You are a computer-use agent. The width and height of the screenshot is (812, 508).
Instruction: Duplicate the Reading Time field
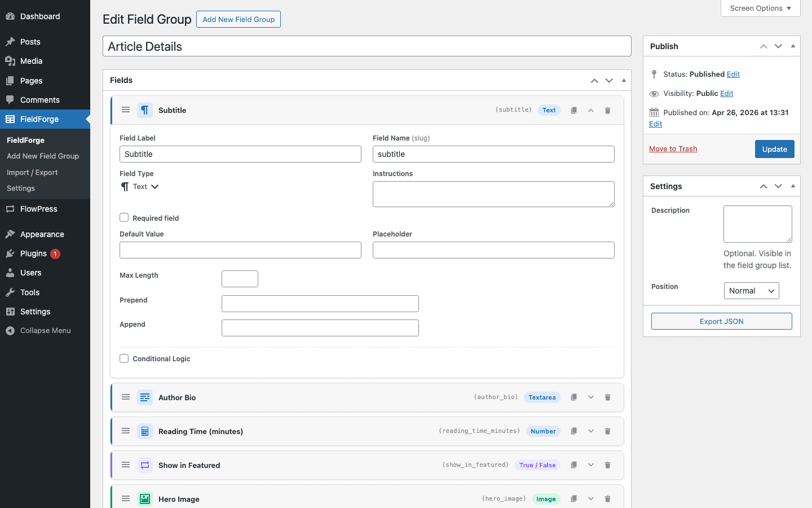(573, 431)
